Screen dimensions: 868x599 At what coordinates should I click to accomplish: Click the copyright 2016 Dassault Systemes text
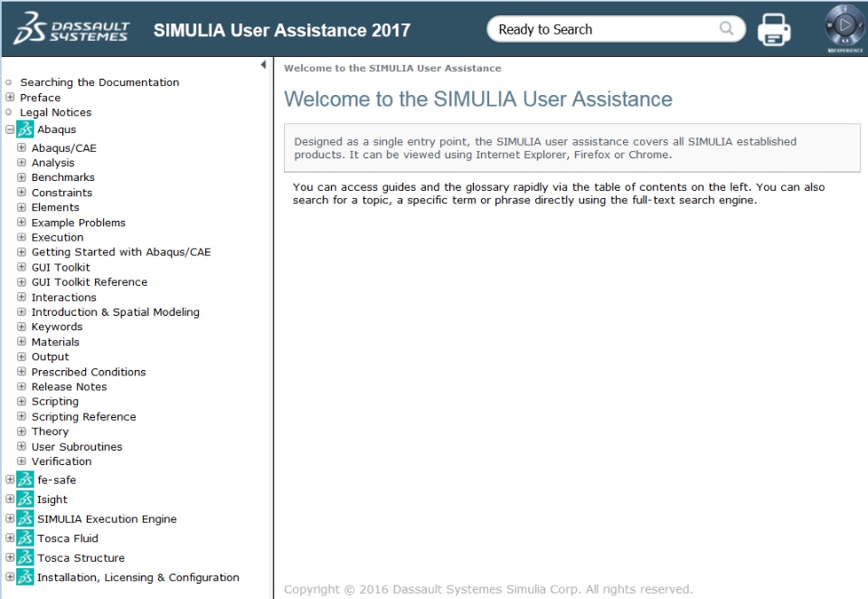[x=488, y=589]
